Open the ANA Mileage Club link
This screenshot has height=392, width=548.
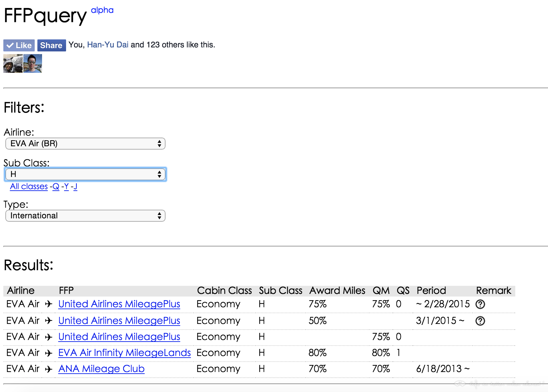click(x=101, y=369)
